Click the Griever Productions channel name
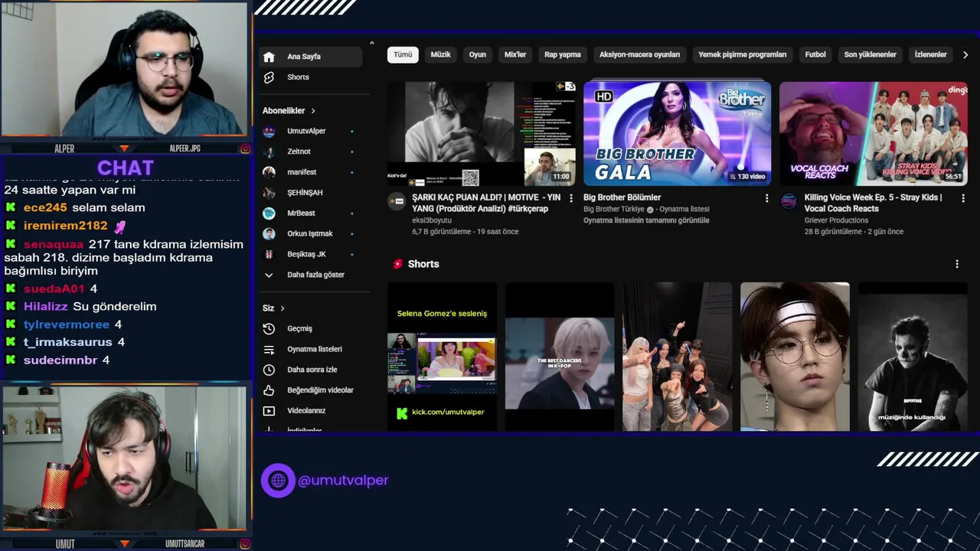This screenshot has width=980, height=551. [x=836, y=220]
